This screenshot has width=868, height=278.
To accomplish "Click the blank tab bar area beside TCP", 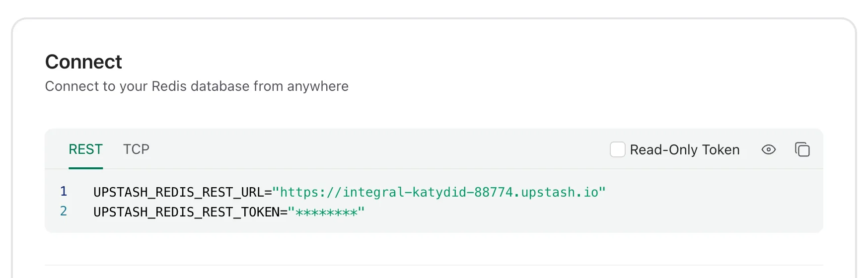I will point(377,149).
